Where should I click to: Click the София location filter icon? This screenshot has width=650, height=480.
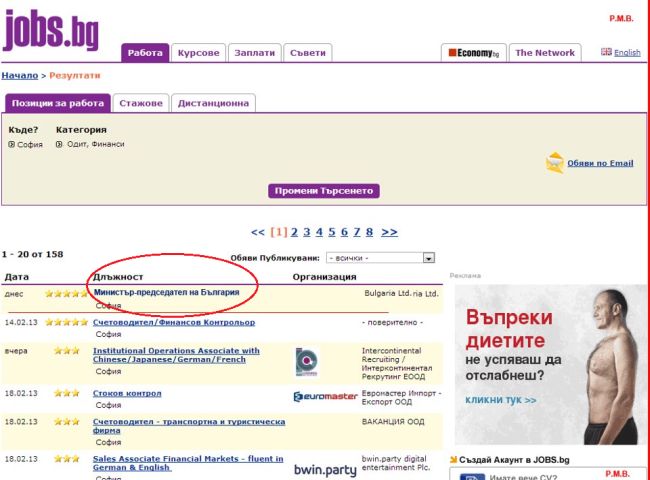click(12, 144)
